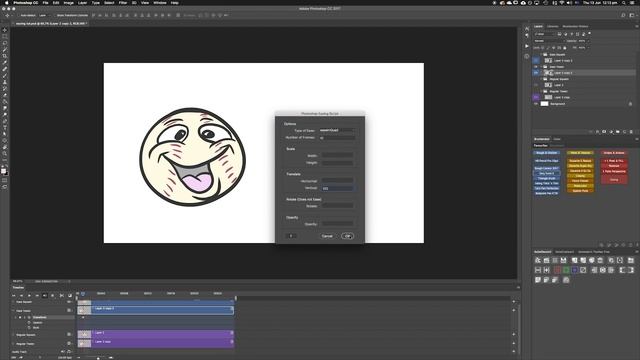Click OK in the Easing Script dialog
640x360 pixels.
point(347,236)
